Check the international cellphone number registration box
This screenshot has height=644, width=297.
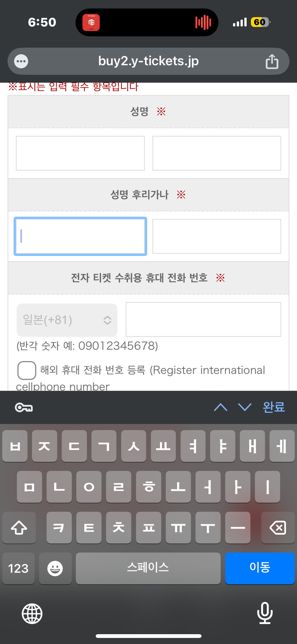pyautogui.click(x=26, y=370)
